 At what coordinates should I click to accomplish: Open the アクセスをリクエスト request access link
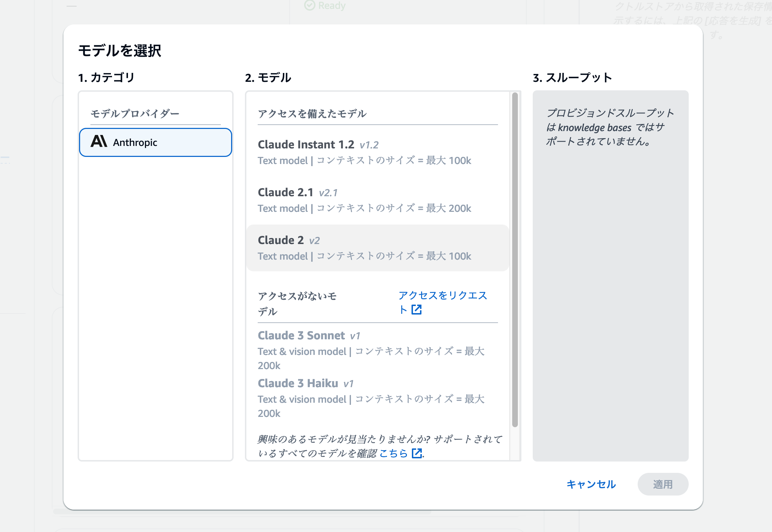pos(443,296)
